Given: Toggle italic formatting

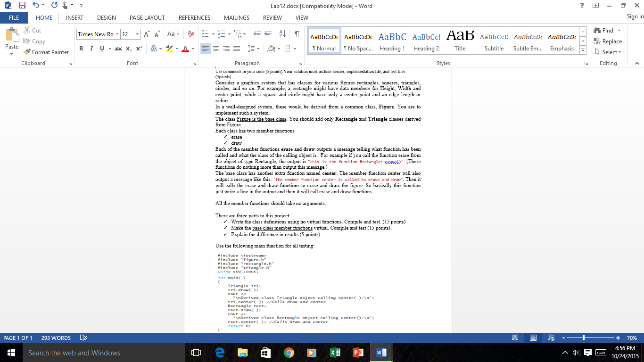Looking at the screenshot, I should point(91,49).
